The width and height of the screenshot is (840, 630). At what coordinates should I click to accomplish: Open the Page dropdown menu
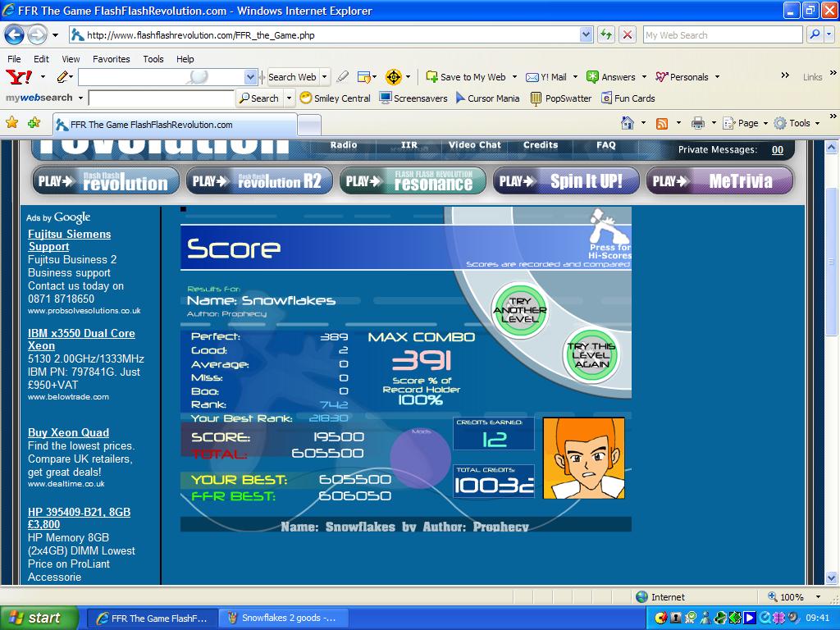[x=746, y=123]
